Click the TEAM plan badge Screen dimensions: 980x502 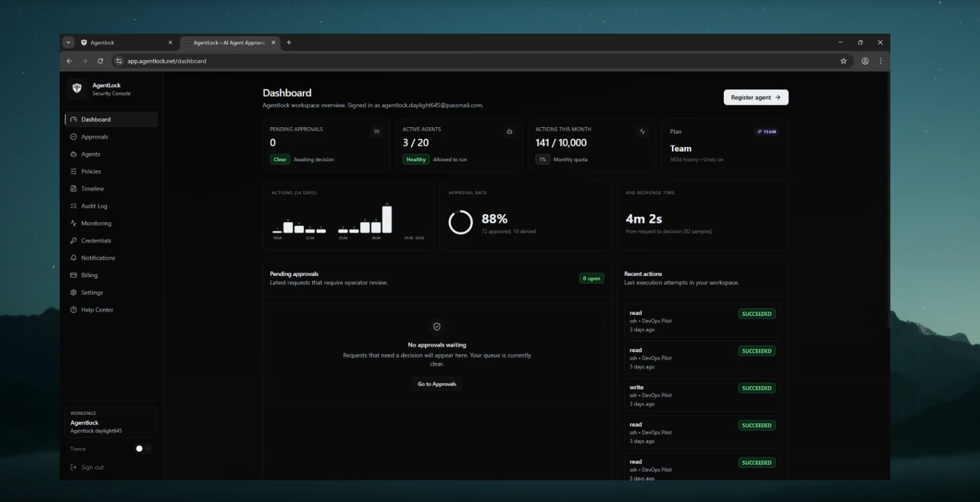coord(767,132)
